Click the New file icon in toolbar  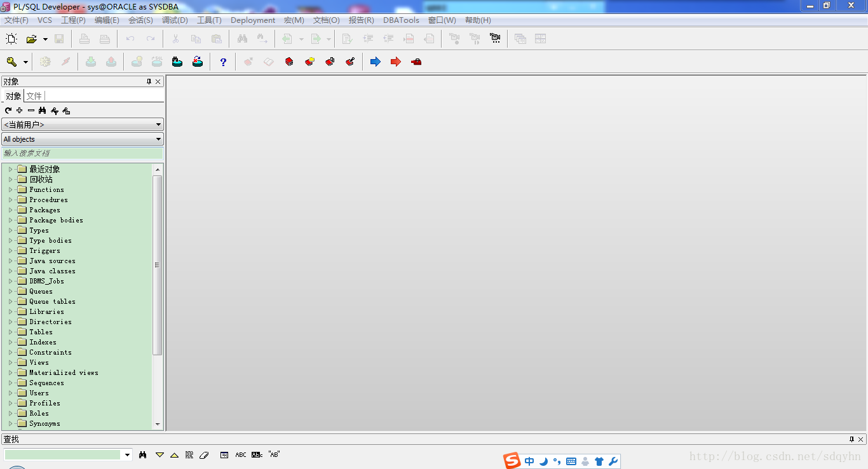click(11, 39)
